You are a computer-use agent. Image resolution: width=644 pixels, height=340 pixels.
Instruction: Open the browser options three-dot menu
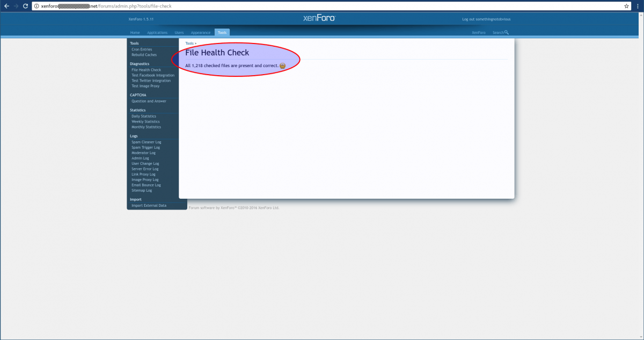(637, 6)
